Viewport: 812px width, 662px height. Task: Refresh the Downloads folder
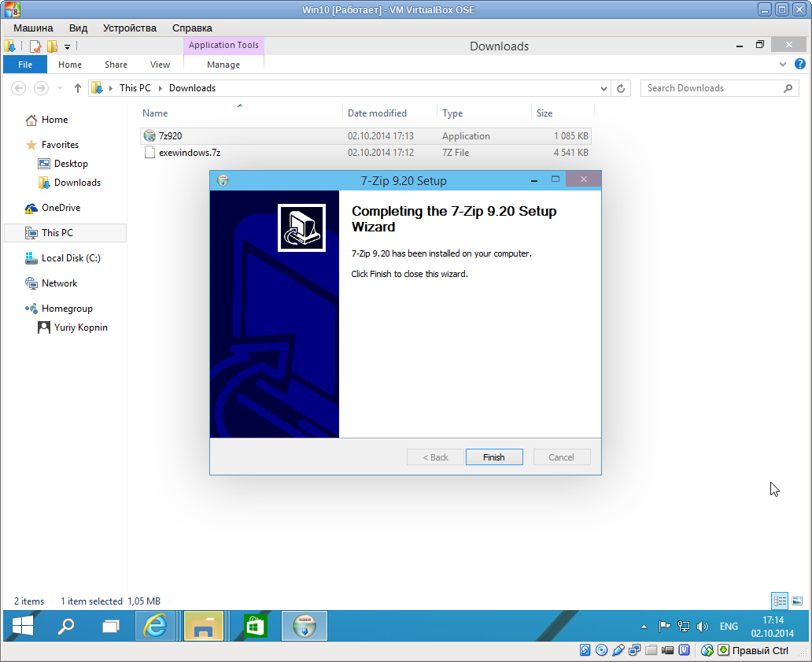[x=620, y=88]
